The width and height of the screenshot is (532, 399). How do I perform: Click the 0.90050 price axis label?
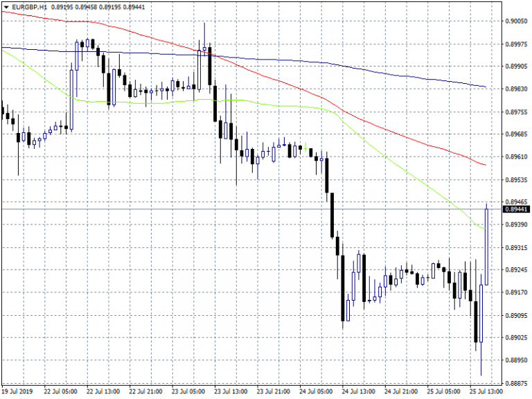pos(516,21)
